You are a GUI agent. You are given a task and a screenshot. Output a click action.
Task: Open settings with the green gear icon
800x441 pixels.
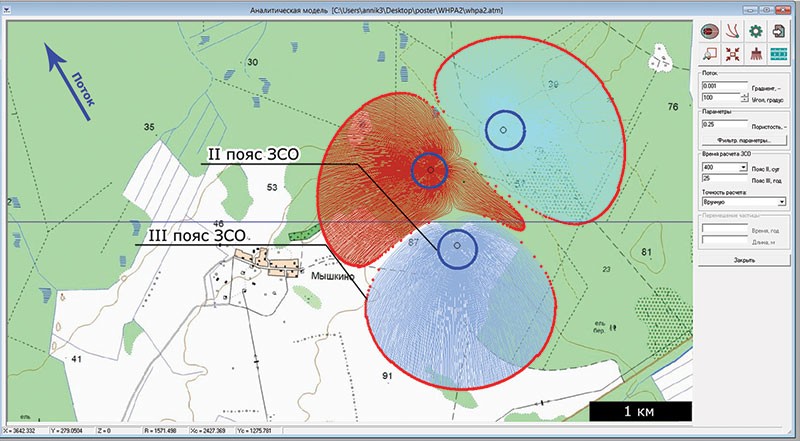(x=756, y=32)
